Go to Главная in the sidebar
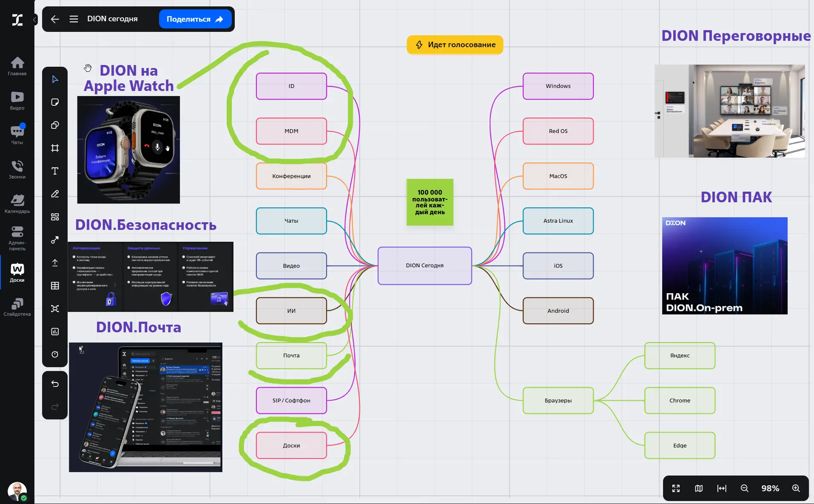This screenshot has width=814, height=504. [17, 66]
